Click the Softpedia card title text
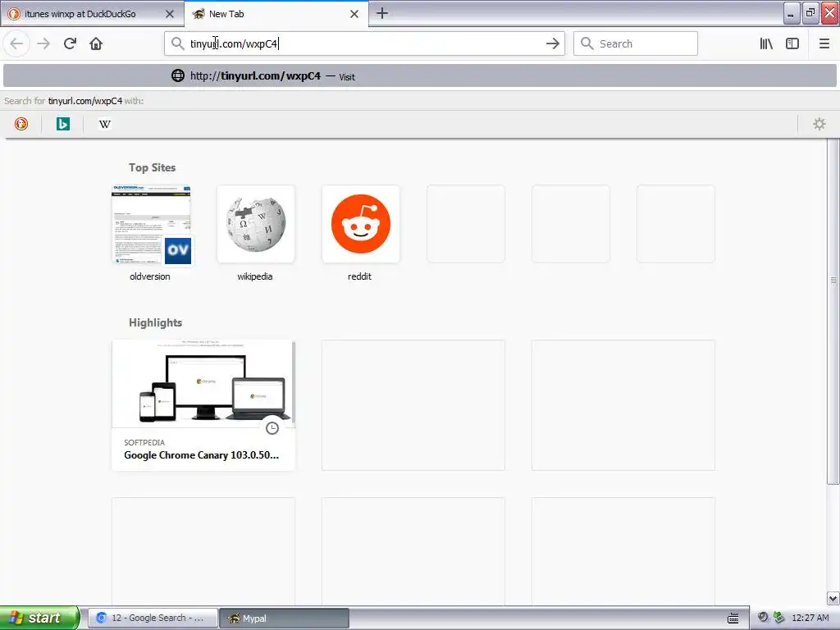The image size is (840, 630). pyautogui.click(x=202, y=454)
